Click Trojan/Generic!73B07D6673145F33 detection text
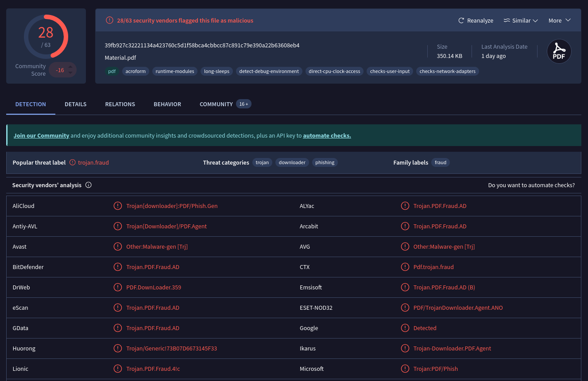Viewport: 588px width, 381px height. (x=172, y=348)
